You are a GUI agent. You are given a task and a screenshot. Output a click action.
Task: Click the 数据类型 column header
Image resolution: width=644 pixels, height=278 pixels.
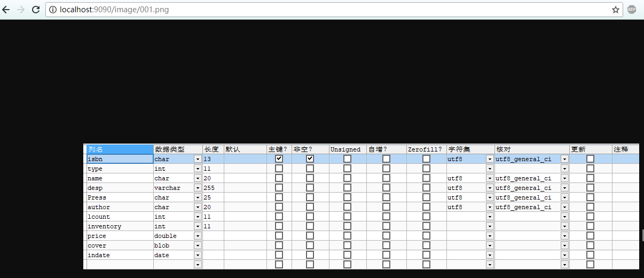point(178,149)
